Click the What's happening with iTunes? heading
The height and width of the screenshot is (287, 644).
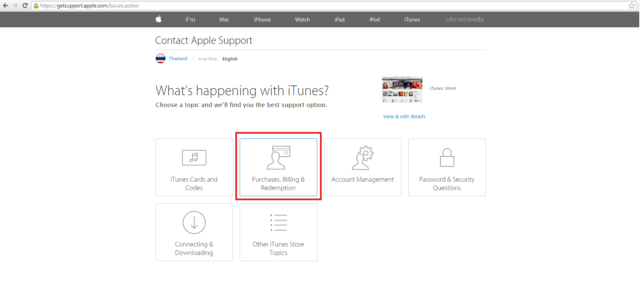click(242, 90)
